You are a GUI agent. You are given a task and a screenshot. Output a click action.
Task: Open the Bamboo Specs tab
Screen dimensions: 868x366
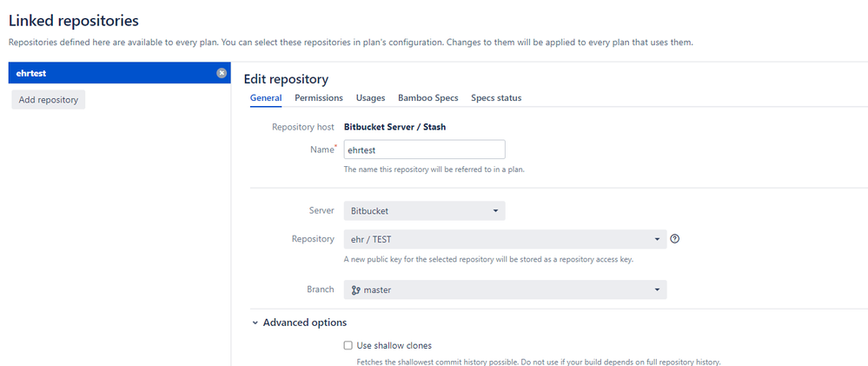pyautogui.click(x=427, y=98)
